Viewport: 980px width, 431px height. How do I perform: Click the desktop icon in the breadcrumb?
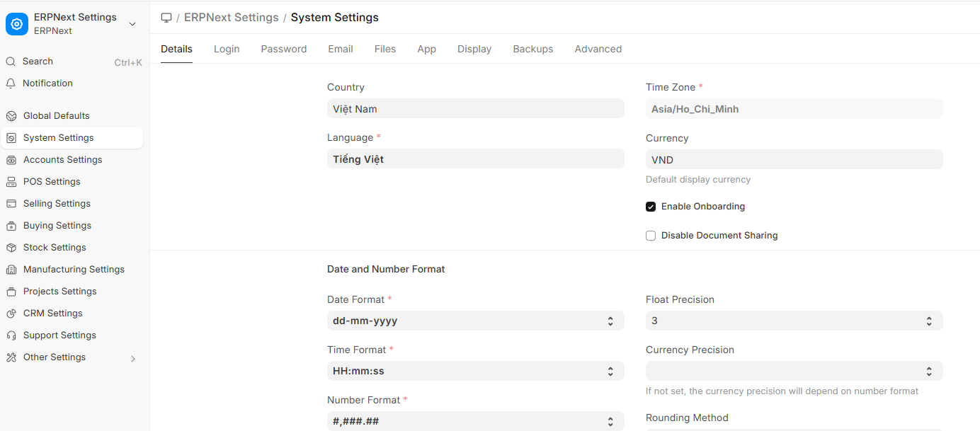pyautogui.click(x=166, y=18)
